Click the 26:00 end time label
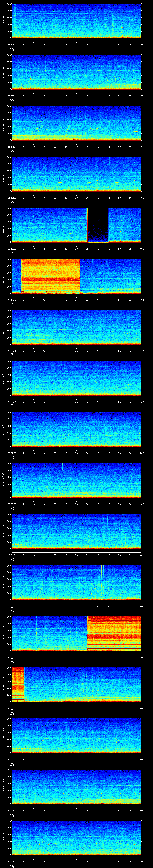The image size is (153, 868). (x=141, y=606)
